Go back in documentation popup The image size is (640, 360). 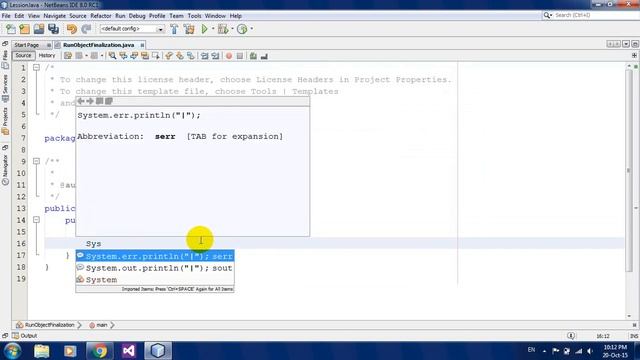81,101
